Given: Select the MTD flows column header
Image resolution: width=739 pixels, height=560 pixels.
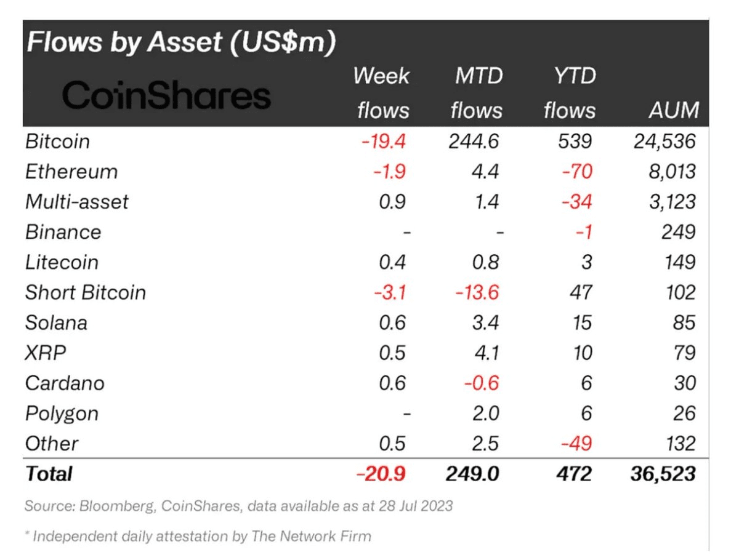Looking at the screenshot, I should [477, 93].
